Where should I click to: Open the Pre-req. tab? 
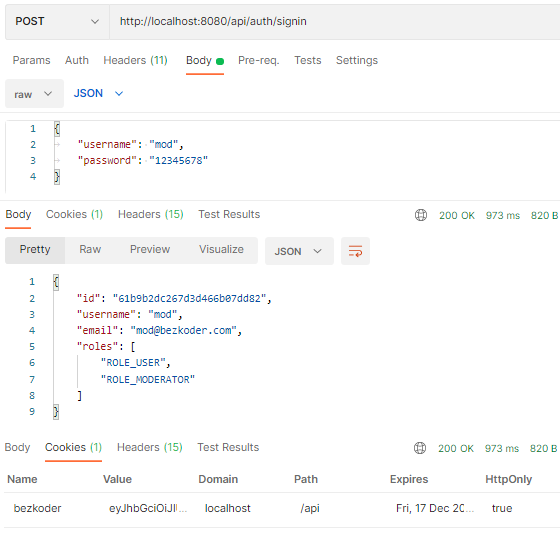[x=259, y=60]
